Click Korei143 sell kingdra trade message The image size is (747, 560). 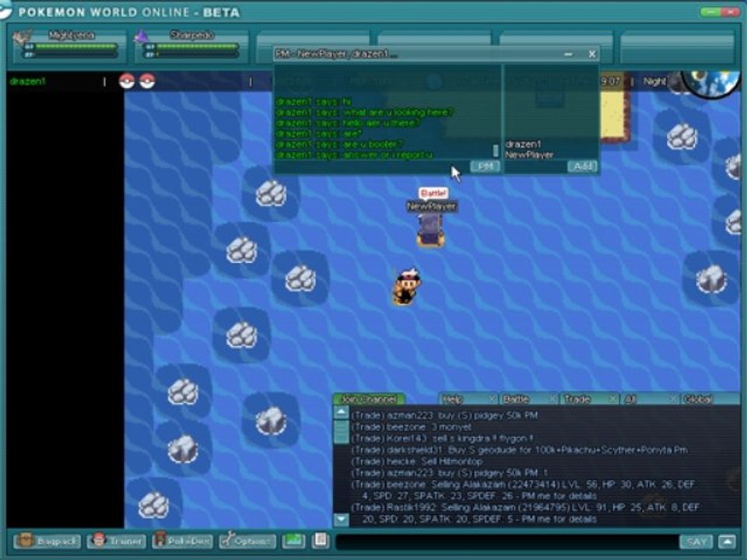coord(442,439)
